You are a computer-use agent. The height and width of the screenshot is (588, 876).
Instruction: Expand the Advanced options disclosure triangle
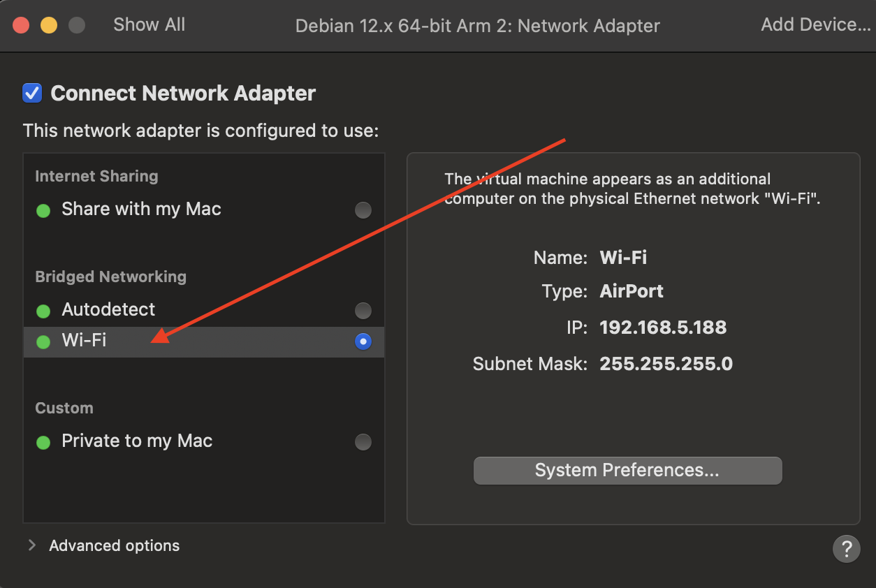coord(31,545)
